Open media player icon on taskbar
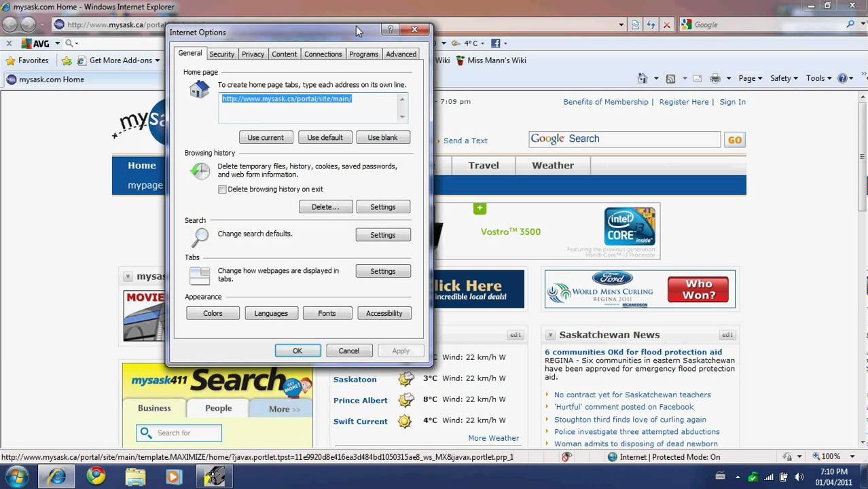Screen dimensions: 868x489 (174, 476)
